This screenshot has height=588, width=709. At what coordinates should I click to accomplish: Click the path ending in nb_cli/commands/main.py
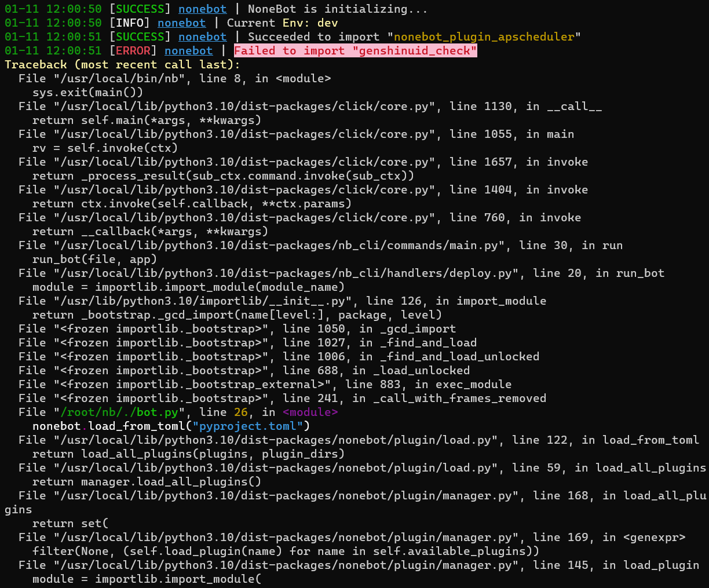tap(279, 245)
